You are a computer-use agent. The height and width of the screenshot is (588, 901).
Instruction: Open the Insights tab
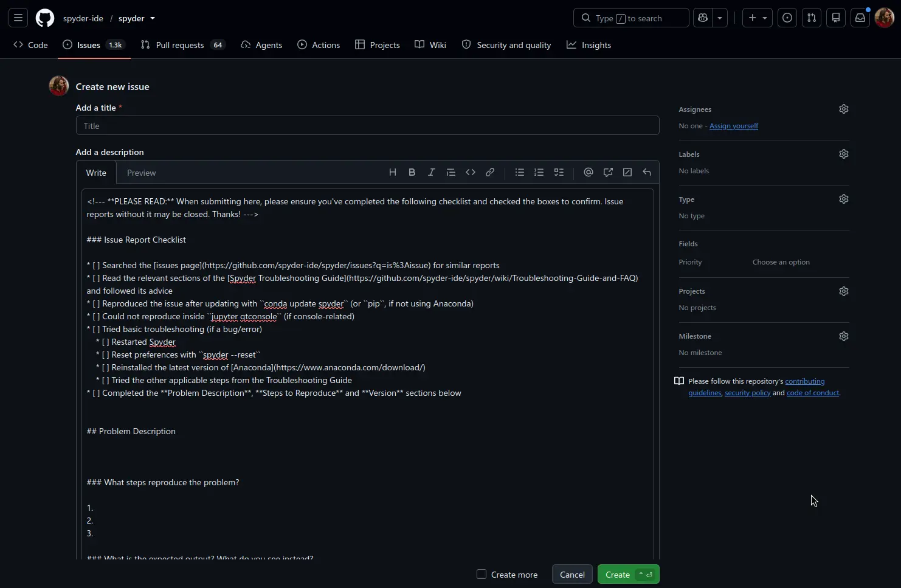point(589,45)
